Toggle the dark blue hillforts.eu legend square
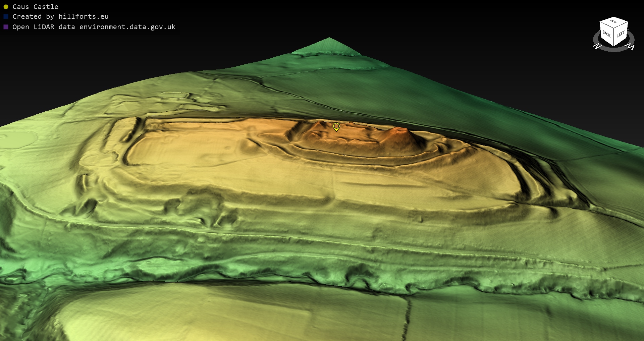The image size is (644, 341). pos(6,16)
